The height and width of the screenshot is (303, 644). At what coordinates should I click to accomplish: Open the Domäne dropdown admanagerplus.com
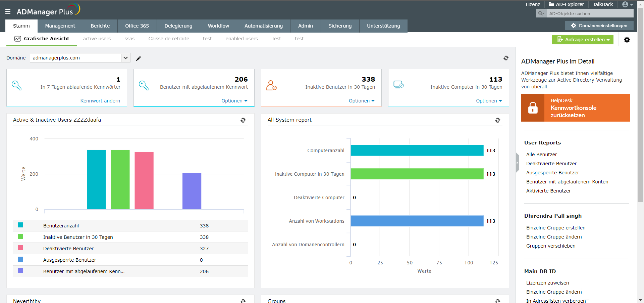click(x=80, y=58)
